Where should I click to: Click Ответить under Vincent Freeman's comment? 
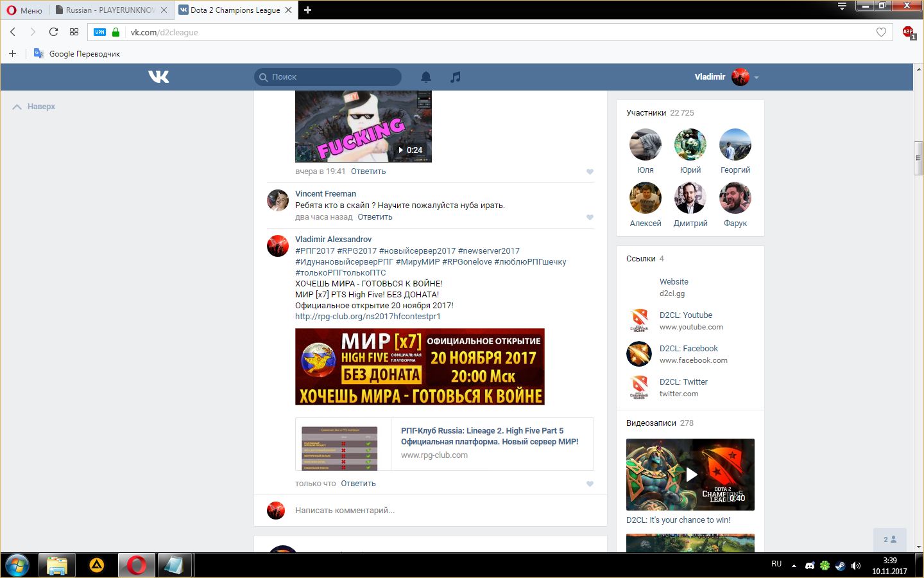(x=375, y=217)
